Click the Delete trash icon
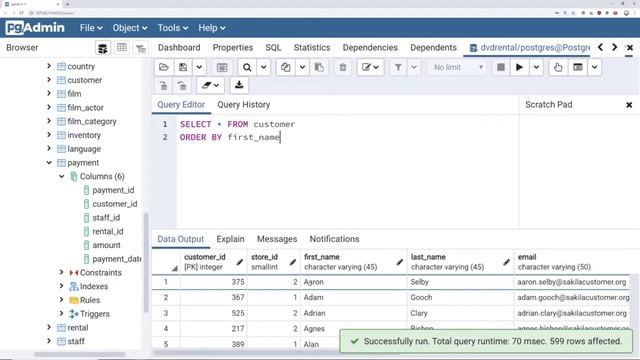The width and height of the screenshot is (640, 360). tap(343, 67)
